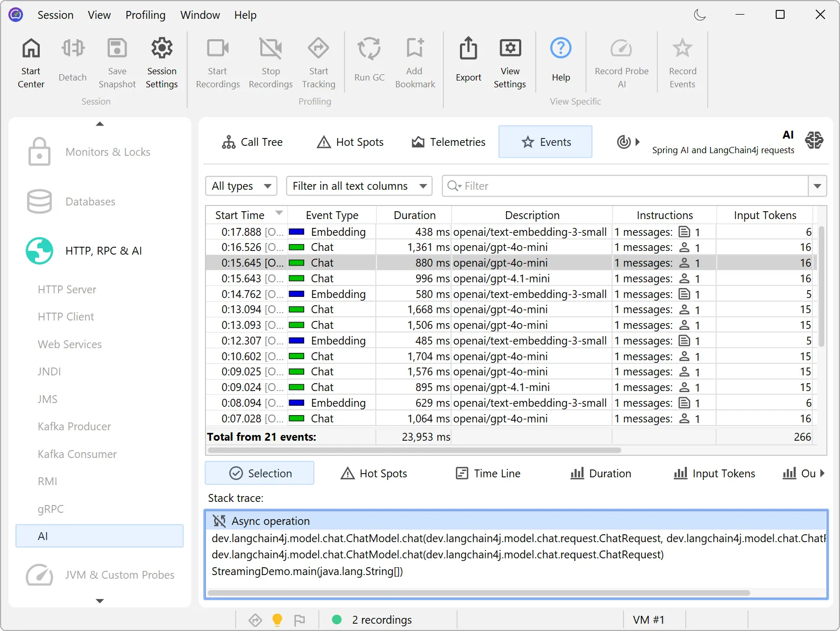Image resolution: width=840 pixels, height=631 pixels.
Task: Add a bookmark
Action: click(415, 63)
